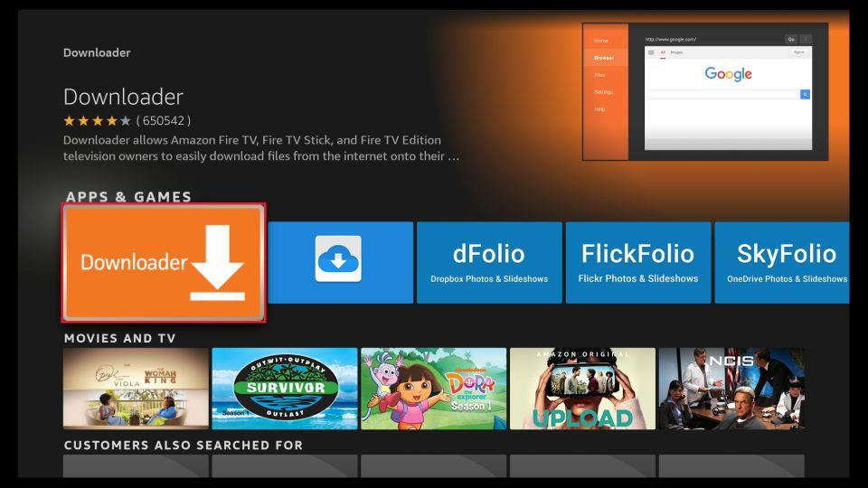This screenshot has width=868, height=488.
Task: Open the FlickFolio Flickr Photos app
Action: 638,262
